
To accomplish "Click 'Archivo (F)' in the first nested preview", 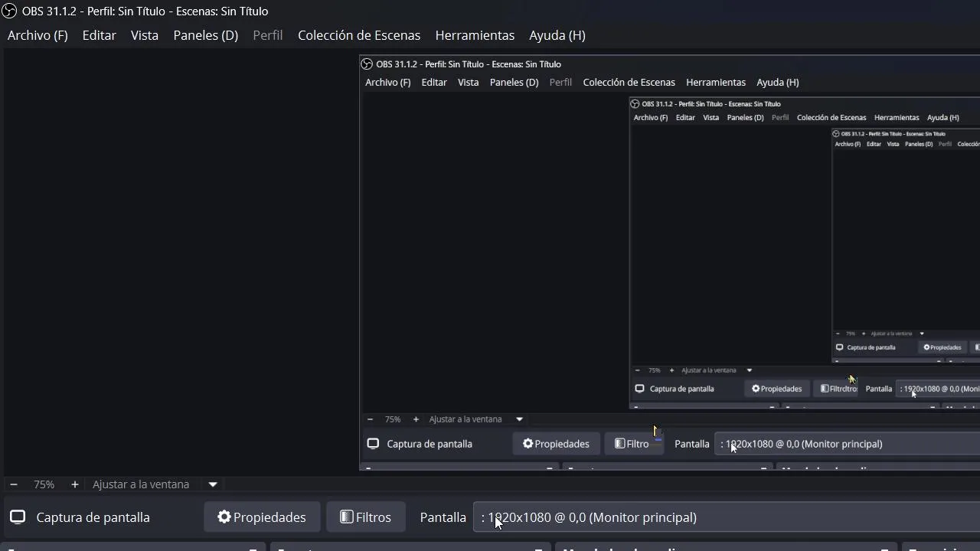I will [388, 83].
